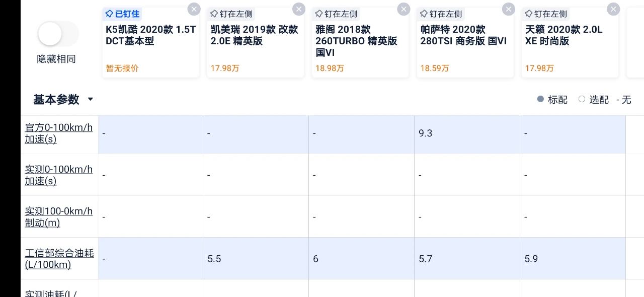Close the 雅阁 2018款 comparison card

[x=404, y=9]
